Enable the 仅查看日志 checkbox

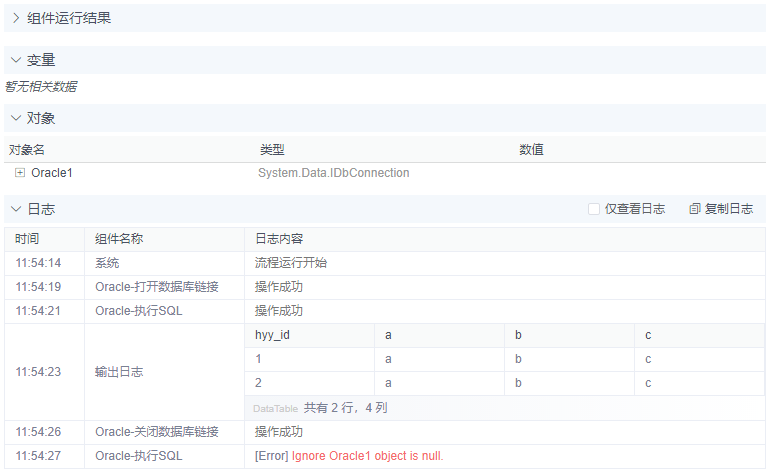[594, 209]
